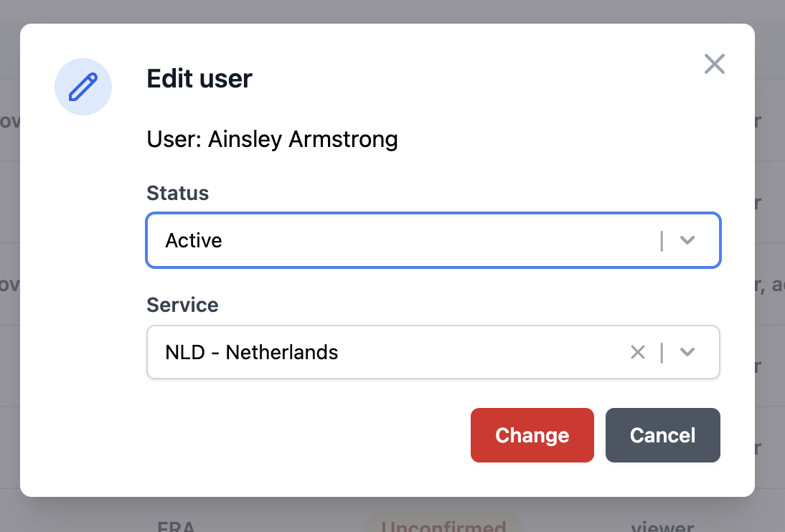Image resolution: width=785 pixels, height=532 pixels.
Task: Click the FRA code in the background table
Action: pyautogui.click(x=174, y=526)
